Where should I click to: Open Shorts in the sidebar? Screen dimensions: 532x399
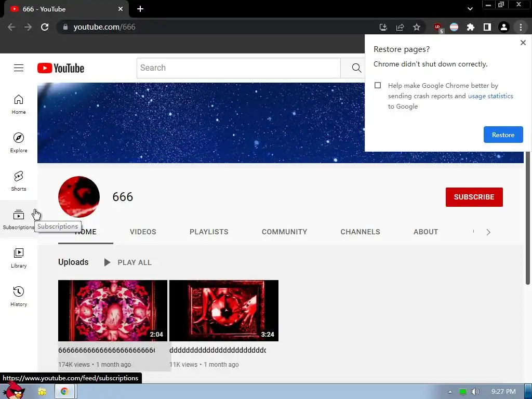19,181
